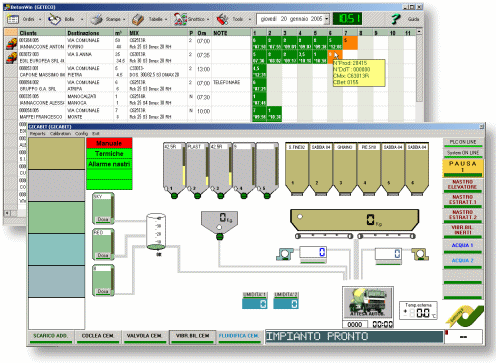Toggle NASTRO ELEVATORE control
Image resolution: width=496 pixels, height=363 pixels.
pyautogui.click(x=463, y=186)
